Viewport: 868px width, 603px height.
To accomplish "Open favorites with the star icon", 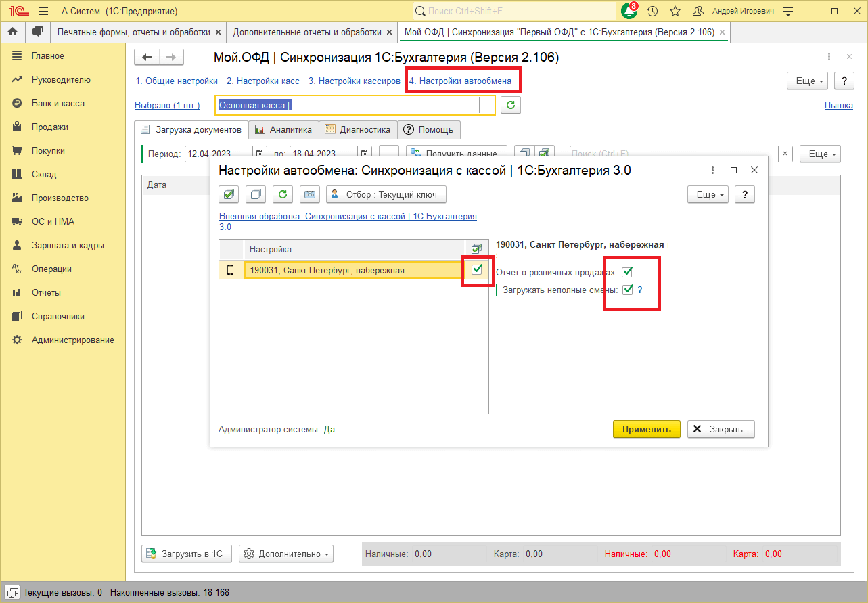I will click(675, 11).
